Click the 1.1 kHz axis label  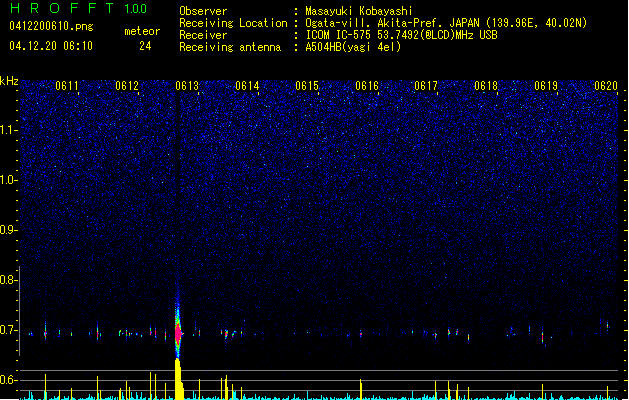tap(9, 130)
